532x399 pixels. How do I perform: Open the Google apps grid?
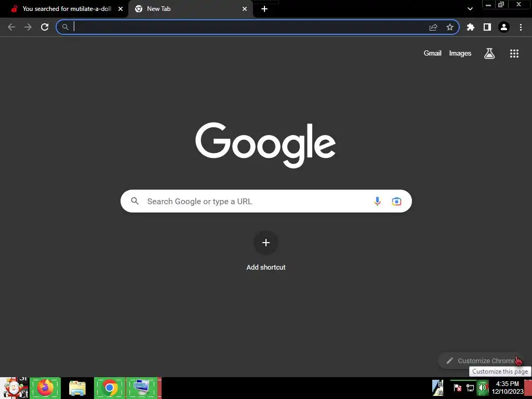514,54
